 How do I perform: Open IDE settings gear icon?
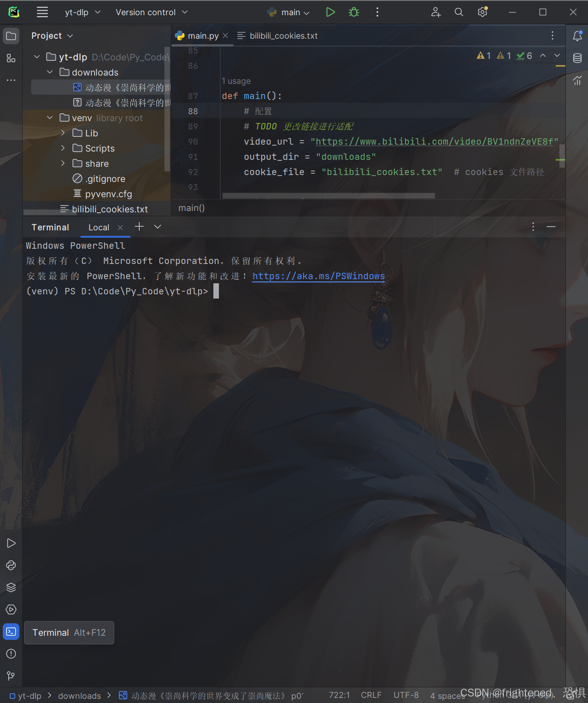pos(482,12)
